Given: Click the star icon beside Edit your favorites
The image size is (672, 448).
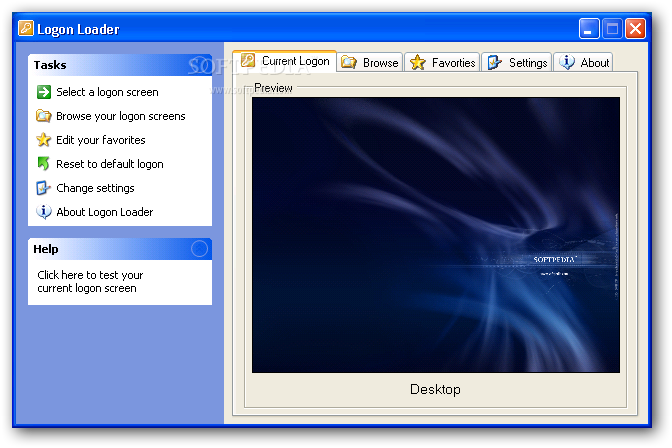Looking at the screenshot, I should pos(44,140).
